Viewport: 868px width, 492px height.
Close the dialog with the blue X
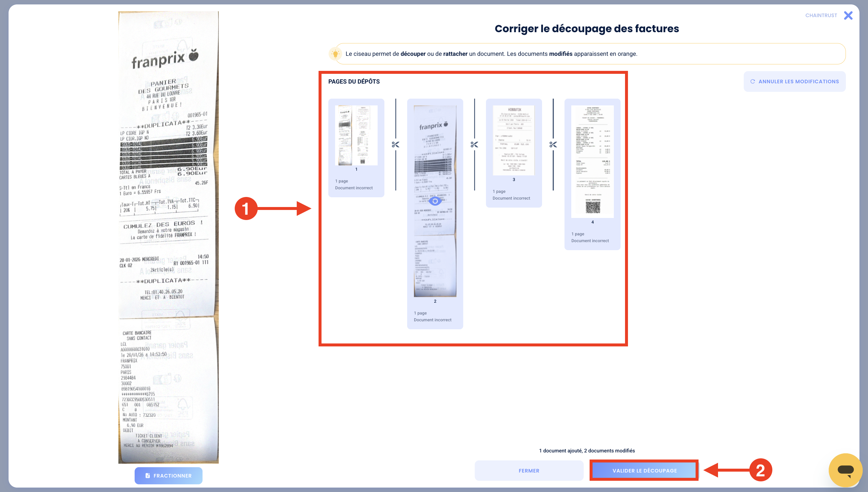[x=848, y=16]
